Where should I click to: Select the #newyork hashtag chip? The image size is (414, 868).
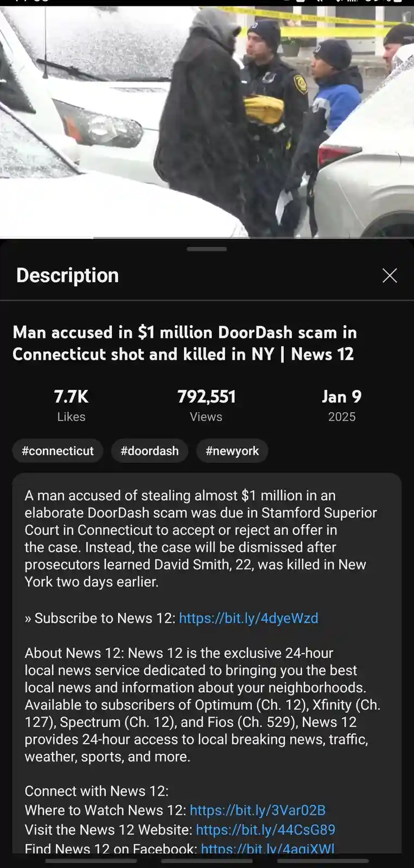pos(232,451)
